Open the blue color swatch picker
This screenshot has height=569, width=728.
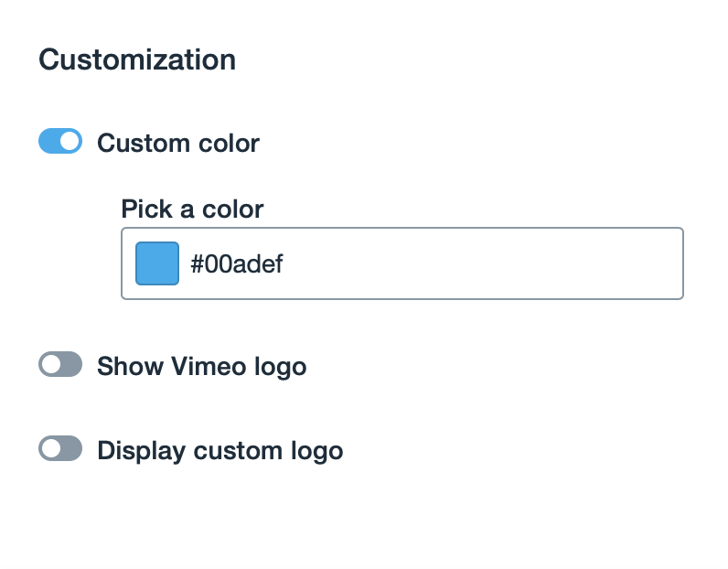tap(156, 263)
